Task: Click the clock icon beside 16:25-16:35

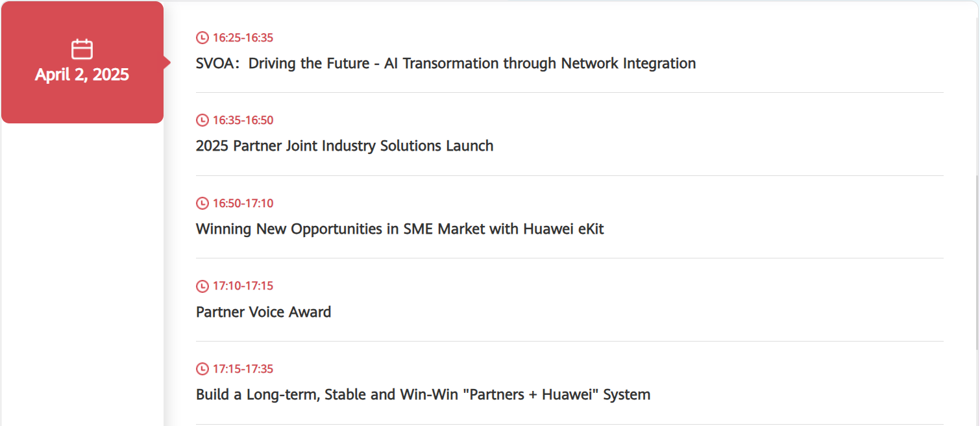Action: point(202,38)
